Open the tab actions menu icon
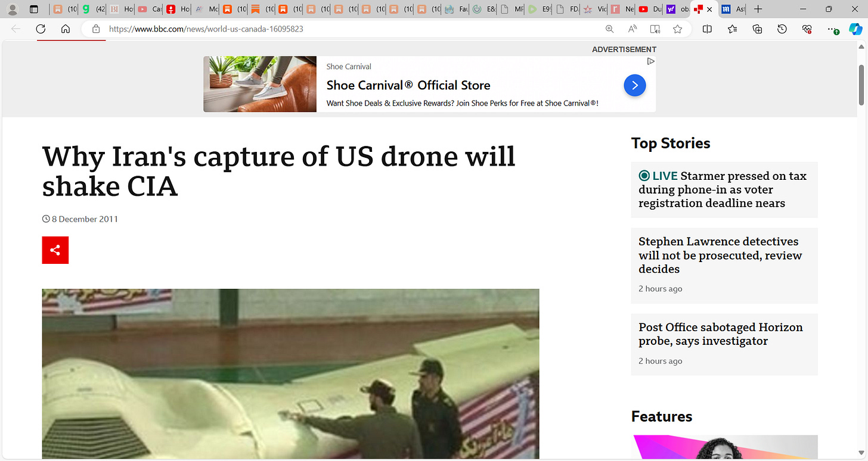This screenshot has height=461, width=868. point(34,9)
